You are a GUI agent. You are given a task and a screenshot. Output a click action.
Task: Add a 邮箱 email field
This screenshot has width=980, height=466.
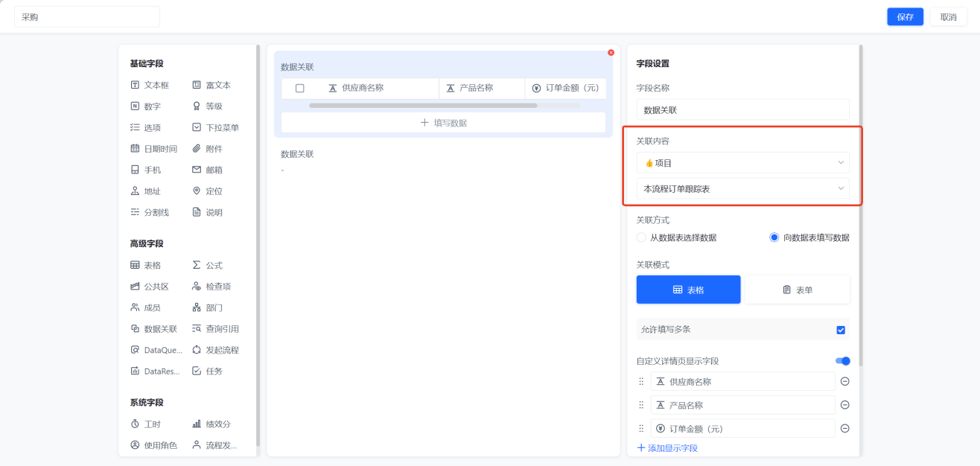pyautogui.click(x=207, y=170)
